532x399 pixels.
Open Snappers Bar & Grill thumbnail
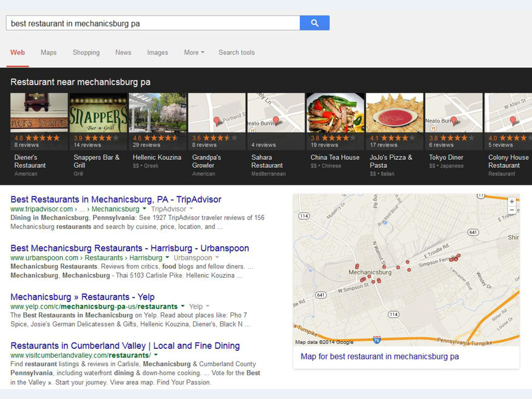(x=98, y=113)
